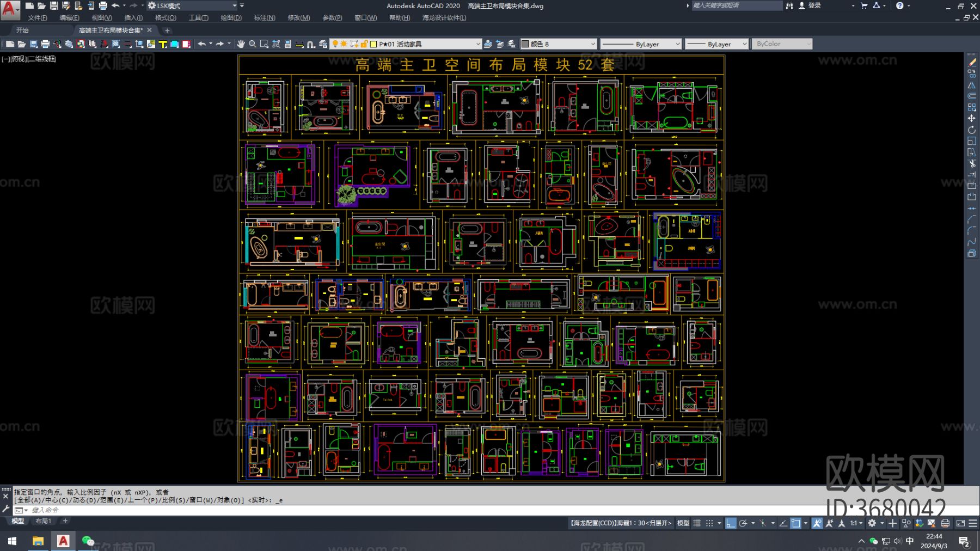This screenshot has height=551, width=980.
Task: Open the AutoCAD application menu (red A)
Action: click(9, 9)
